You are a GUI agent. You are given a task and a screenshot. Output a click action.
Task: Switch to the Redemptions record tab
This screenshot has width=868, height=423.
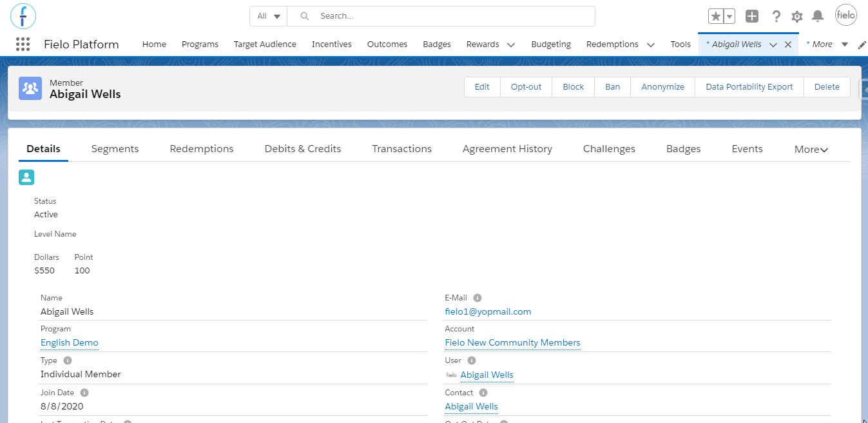(202, 149)
